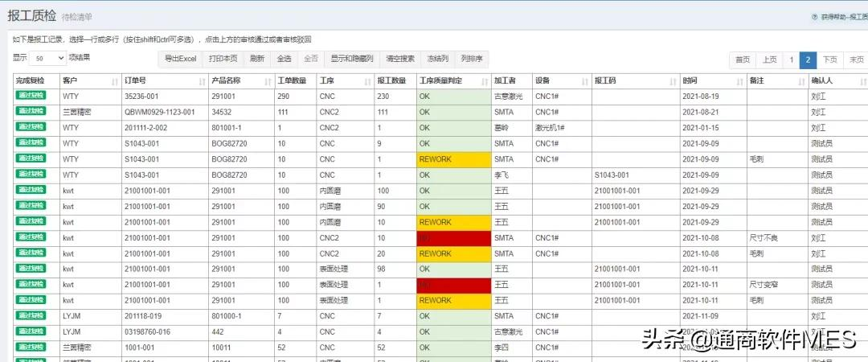
Task: Select the highlighted page 2 button
Action: click(x=809, y=60)
